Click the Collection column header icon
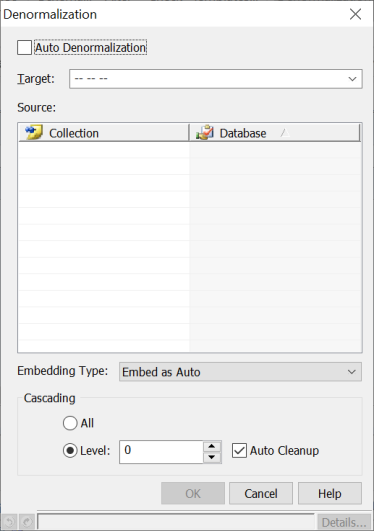374x531 pixels. [34, 132]
